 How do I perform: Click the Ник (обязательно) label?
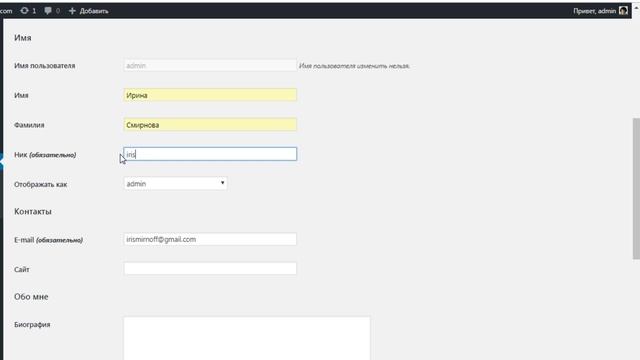pyautogui.click(x=45, y=155)
